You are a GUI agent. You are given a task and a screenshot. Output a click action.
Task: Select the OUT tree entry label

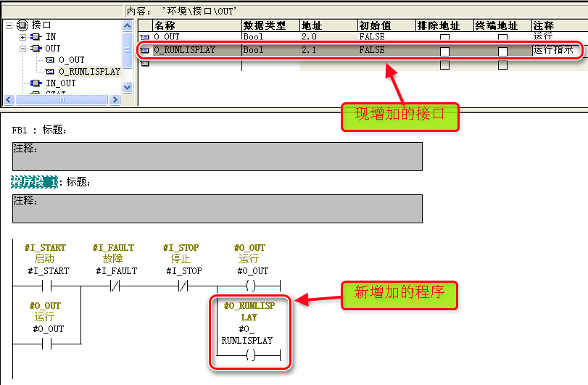click(52, 49)
